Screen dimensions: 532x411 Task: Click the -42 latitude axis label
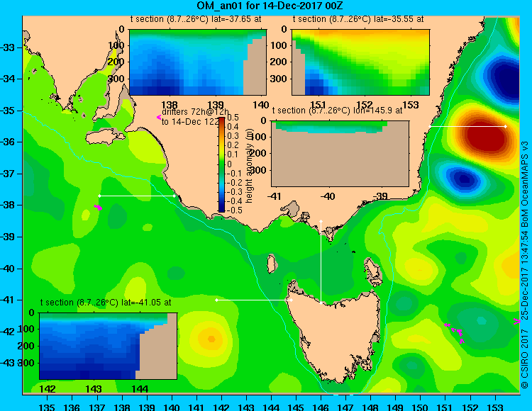(x=8, y=332)
